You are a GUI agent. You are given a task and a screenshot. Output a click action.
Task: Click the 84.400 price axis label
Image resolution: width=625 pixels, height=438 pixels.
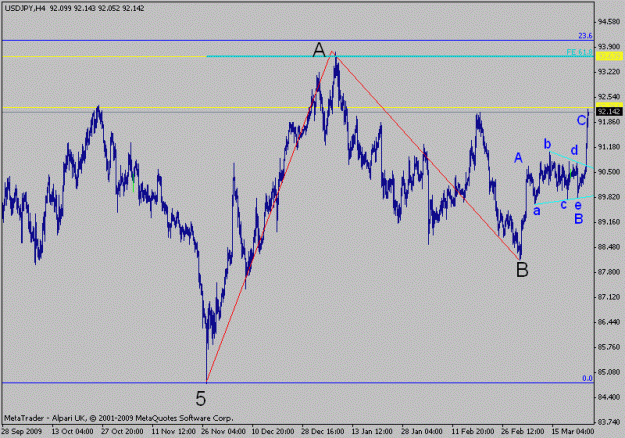(609, 397)
